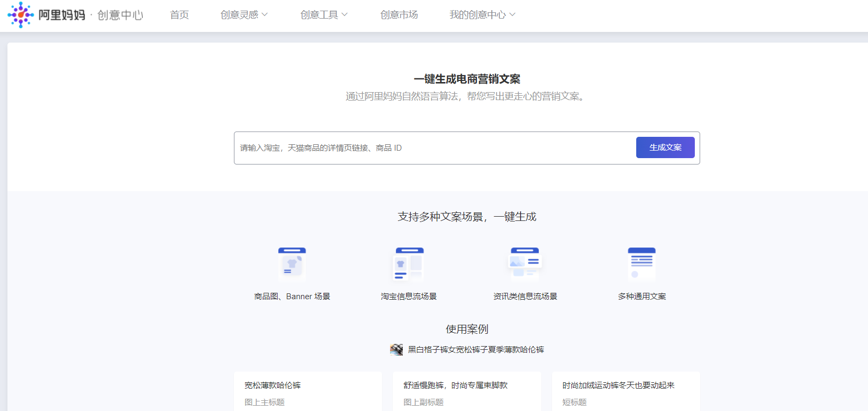This screenshot has height=411, width=868.
Task: Select the 淘宝信息流场景 label
Action: point(409,297)
